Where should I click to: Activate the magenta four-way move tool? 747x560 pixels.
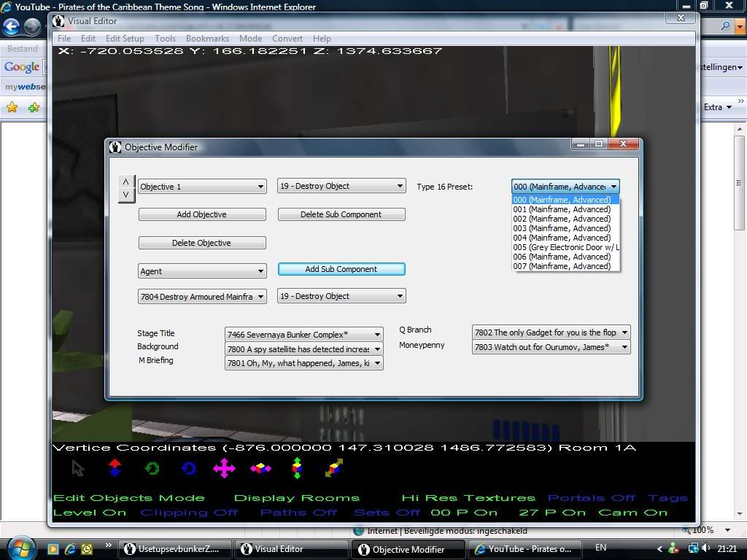coord(225,468)
